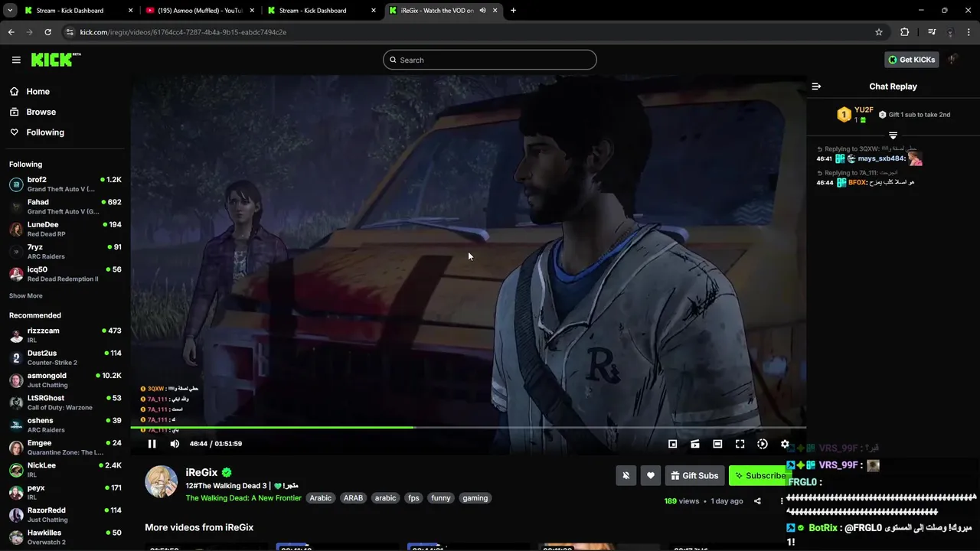Click YU2F top gifter name
Image resolution: width=980 pixels, height=551 pixels.
(863, 110)
